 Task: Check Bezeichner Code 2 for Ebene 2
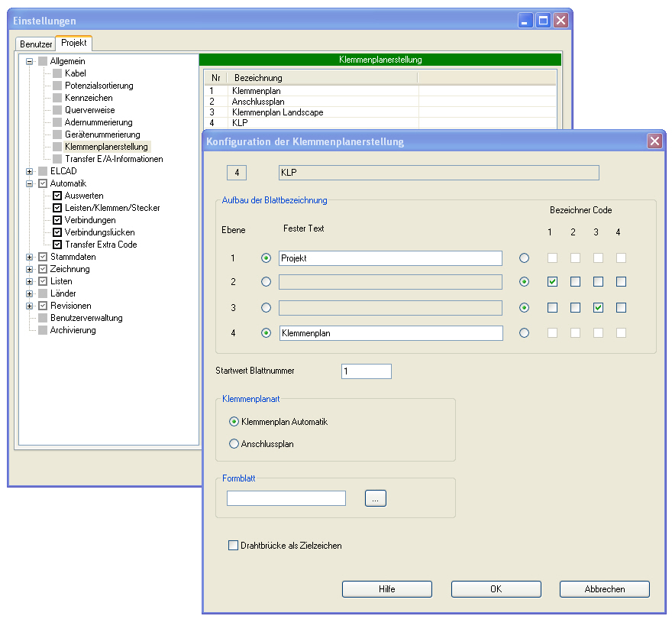575,282
